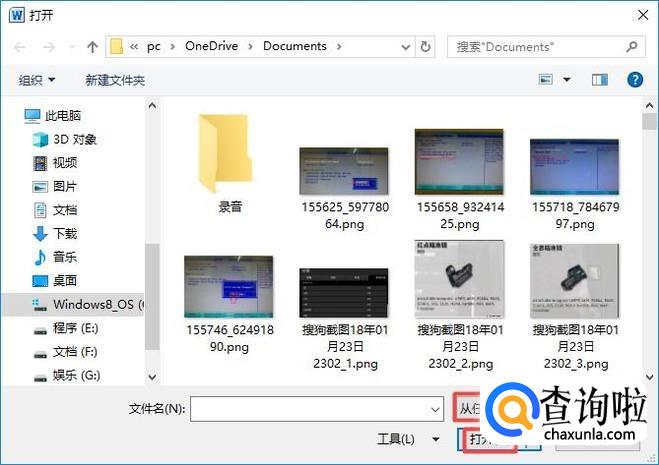659x465 pixels.
Task: Expand the file name dropdown list
Action: tap(435, 409)
